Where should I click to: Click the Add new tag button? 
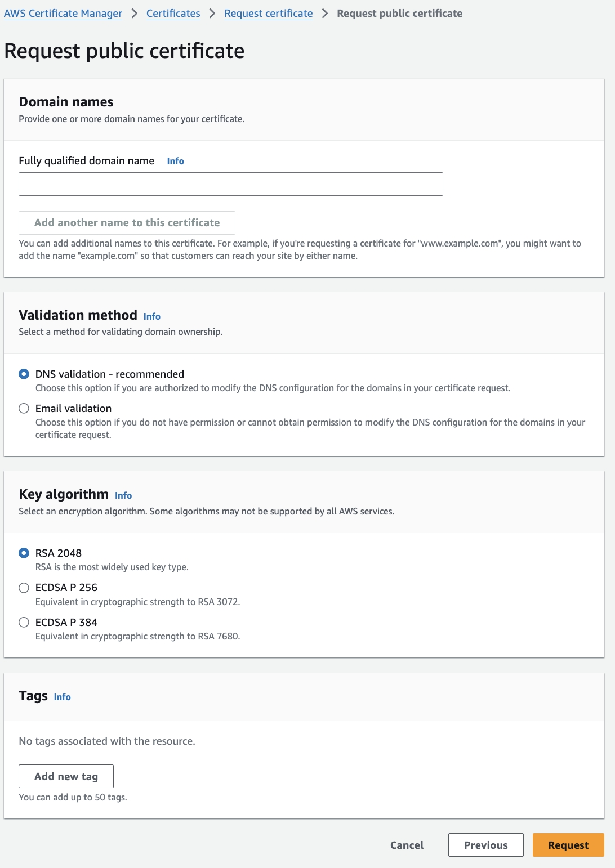tap(66, 776)
